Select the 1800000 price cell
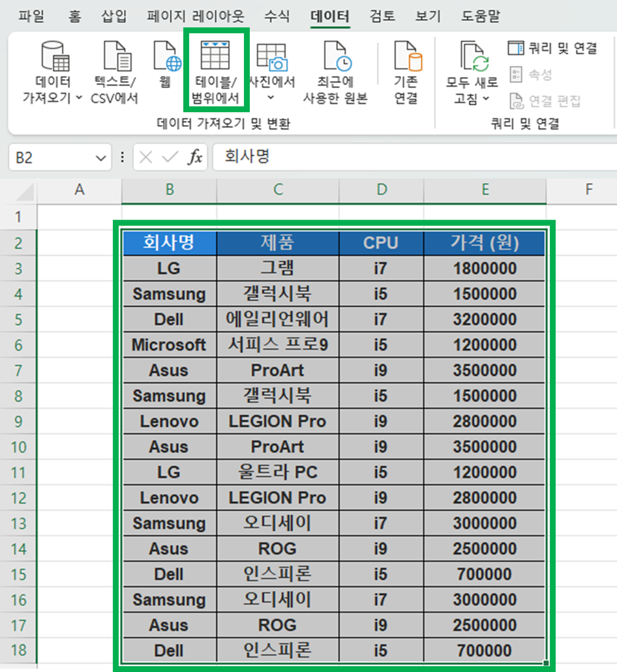The height and width of the screenshot is (672, 617). (485, 269)
